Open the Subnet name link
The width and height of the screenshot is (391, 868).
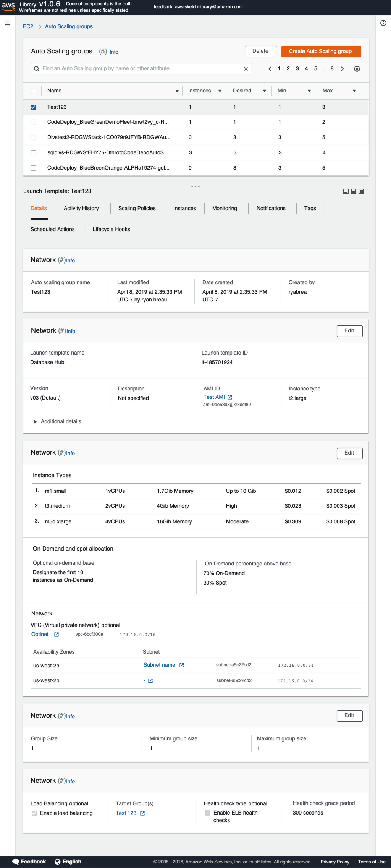[x=160, y=665]
